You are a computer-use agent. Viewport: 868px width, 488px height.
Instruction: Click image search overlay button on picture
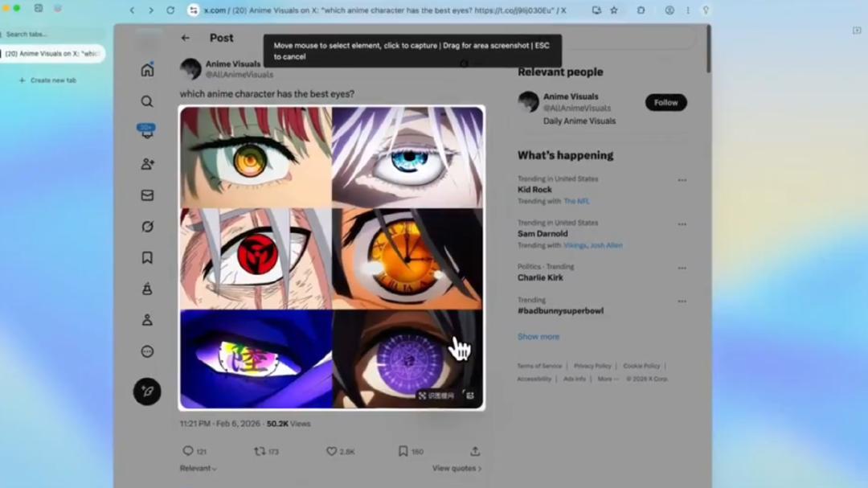pos(436,396)
